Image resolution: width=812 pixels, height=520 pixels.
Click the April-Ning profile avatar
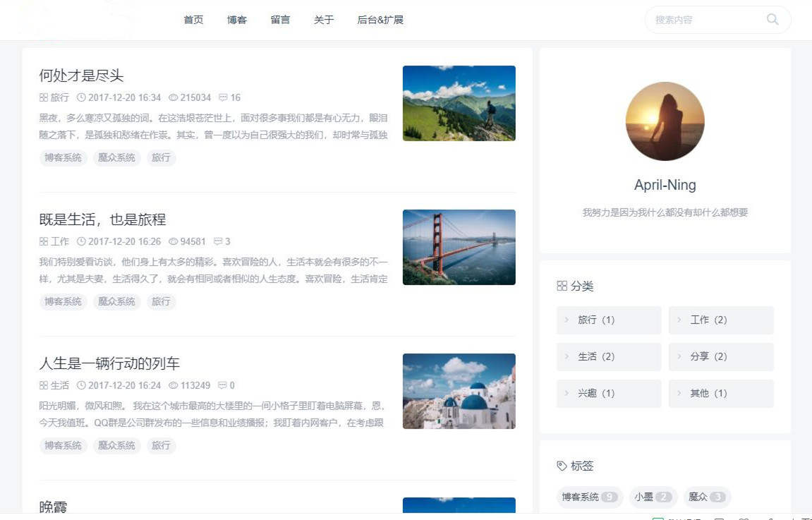(665, 121)
